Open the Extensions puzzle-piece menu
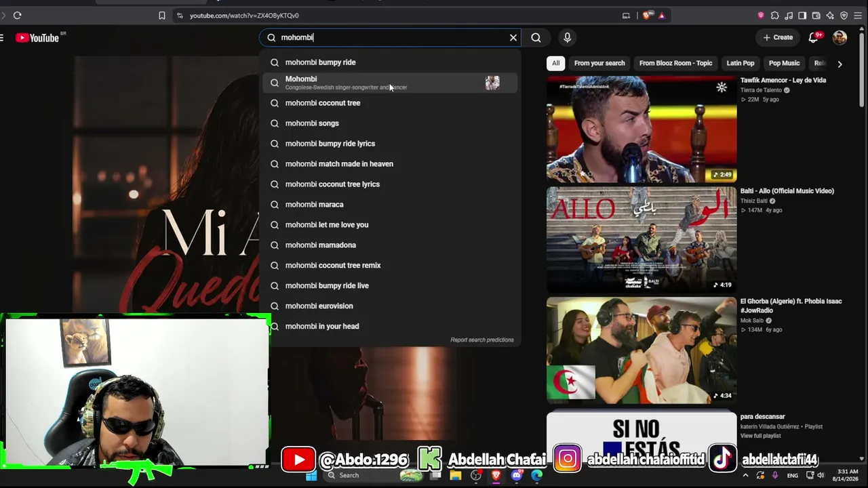The height and width of the screenshot is (488, 868). [775, 16]
